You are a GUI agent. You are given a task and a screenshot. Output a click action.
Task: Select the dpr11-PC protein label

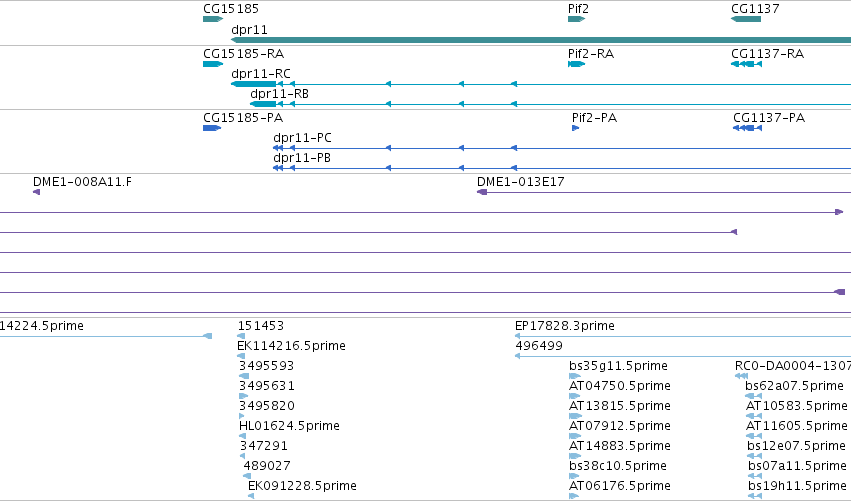302,138
